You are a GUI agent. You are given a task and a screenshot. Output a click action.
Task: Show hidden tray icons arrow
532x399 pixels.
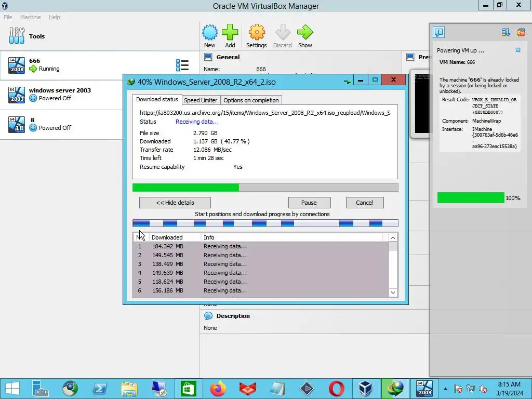445,389
